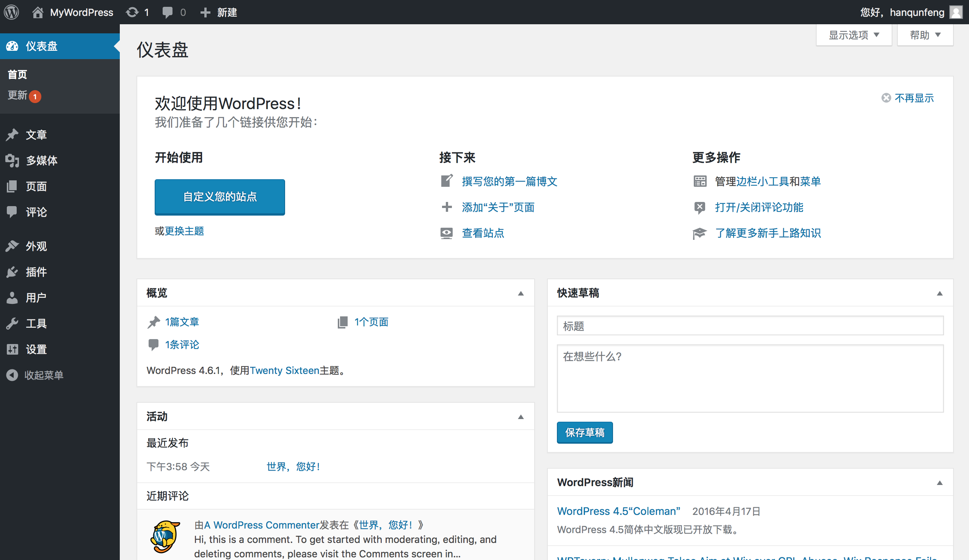Viewport: 969px width, 560px height.
Task: Click the wrench icon next to 工具
Action: tap(12, 323)
